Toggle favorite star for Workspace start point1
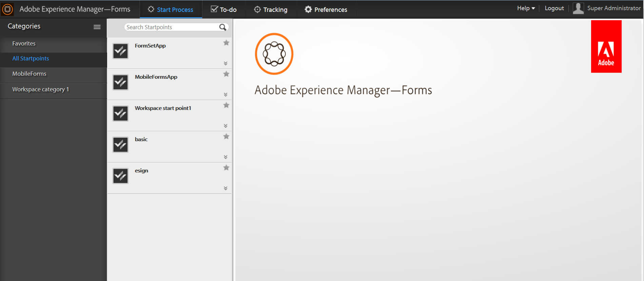 (x=226, y=105)
